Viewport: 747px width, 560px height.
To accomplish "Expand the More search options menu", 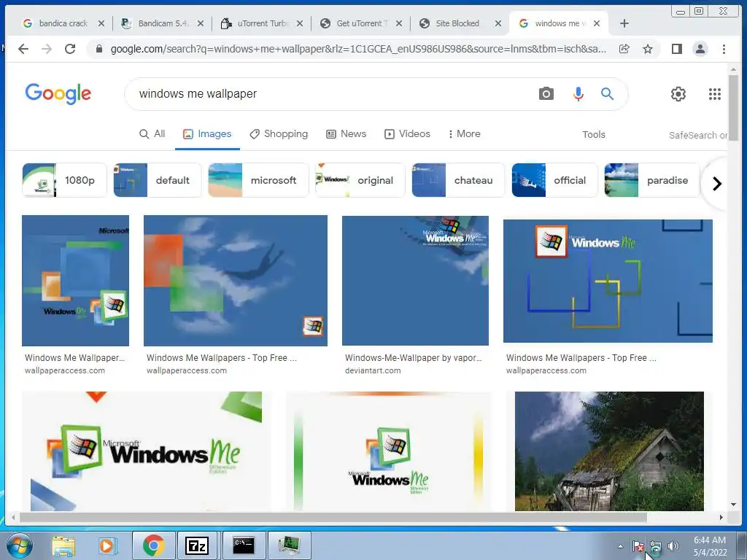I will (x=464, y=134).
